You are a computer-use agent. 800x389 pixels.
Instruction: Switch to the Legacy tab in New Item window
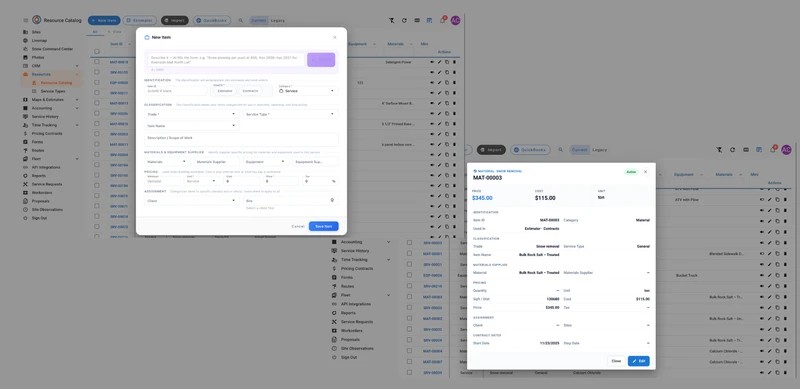coord(278,20)
